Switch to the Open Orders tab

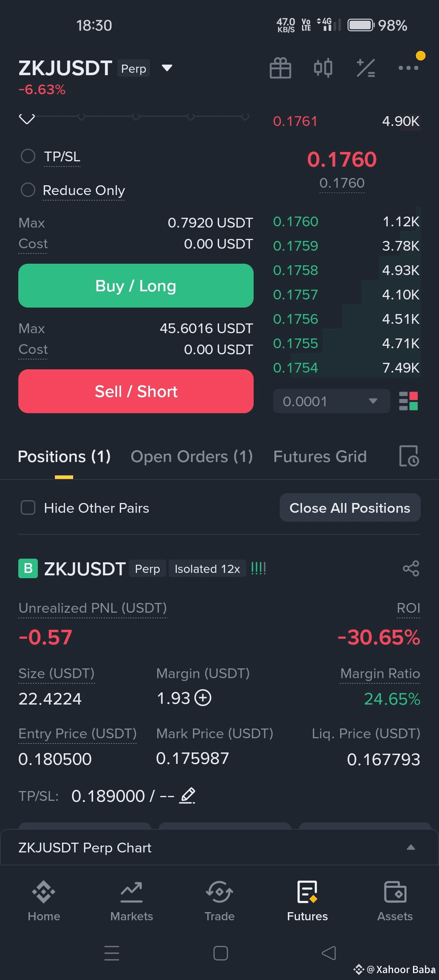click(192, 457)
